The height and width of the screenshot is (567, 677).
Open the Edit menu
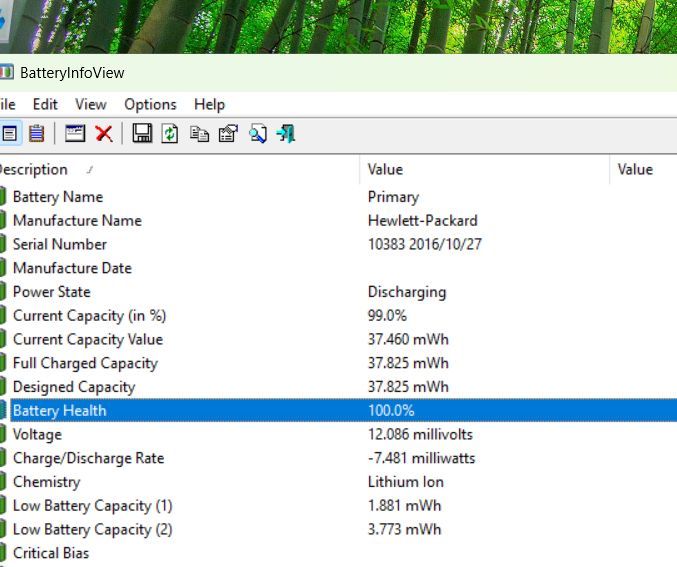45,104
